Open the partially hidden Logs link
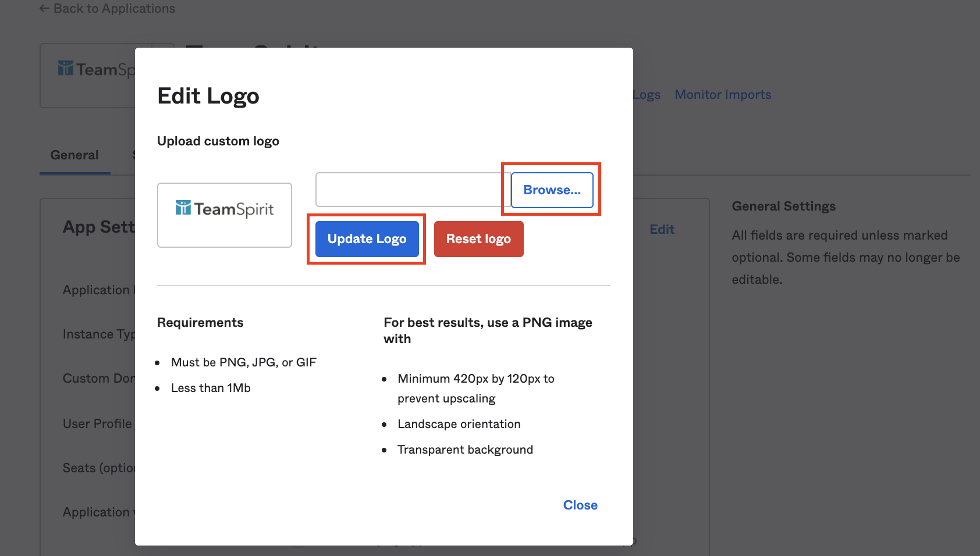 pos(647,95)
